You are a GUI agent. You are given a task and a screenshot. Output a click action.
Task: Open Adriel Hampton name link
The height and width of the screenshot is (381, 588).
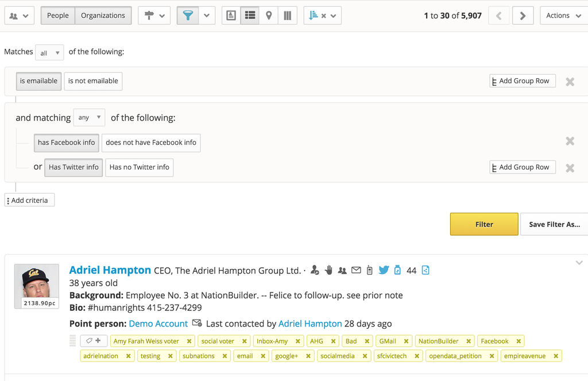pyautogui.click(x=110, y=270)
